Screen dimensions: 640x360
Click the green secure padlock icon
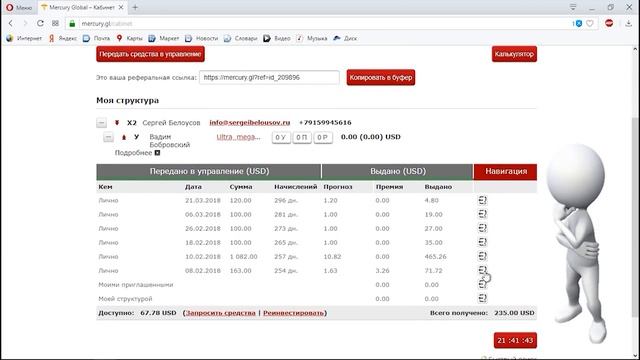click(72, 24)
